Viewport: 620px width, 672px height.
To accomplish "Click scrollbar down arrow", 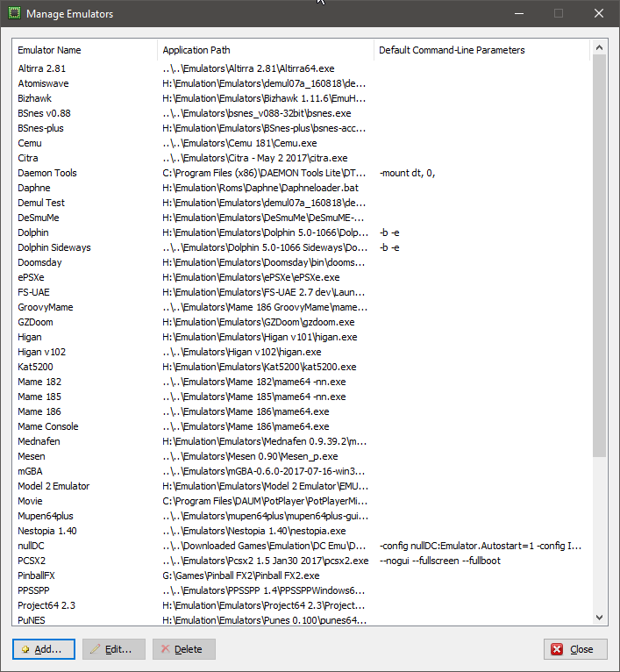I will point(599,617).
